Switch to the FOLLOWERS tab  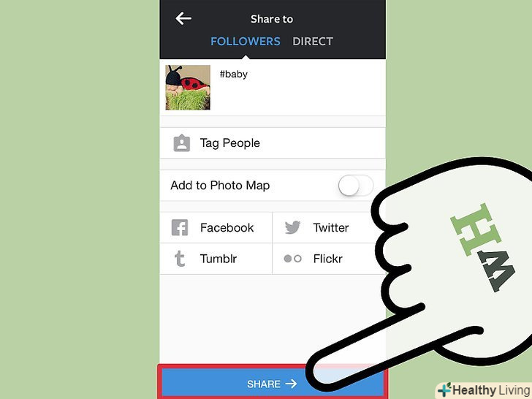point(246,42)
